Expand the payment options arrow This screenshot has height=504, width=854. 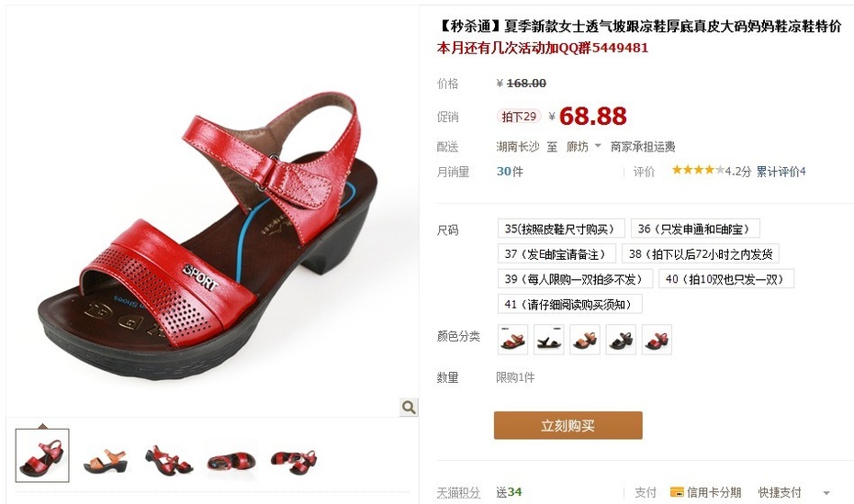[826, 493]
